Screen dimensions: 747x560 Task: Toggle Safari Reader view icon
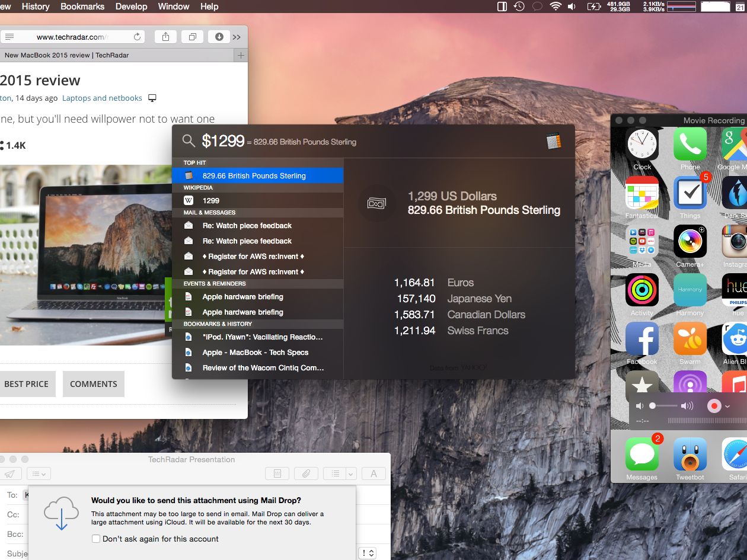tap(9, 37)
